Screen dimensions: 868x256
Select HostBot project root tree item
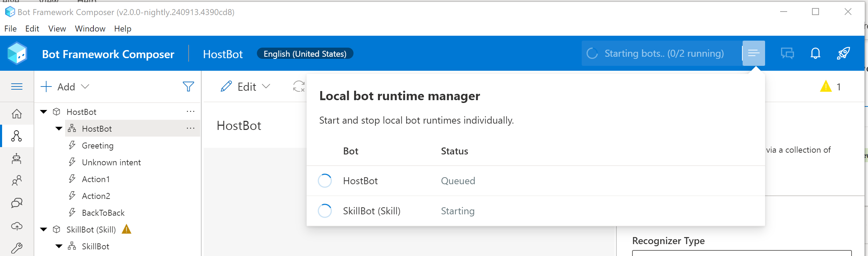pos(82,112)
